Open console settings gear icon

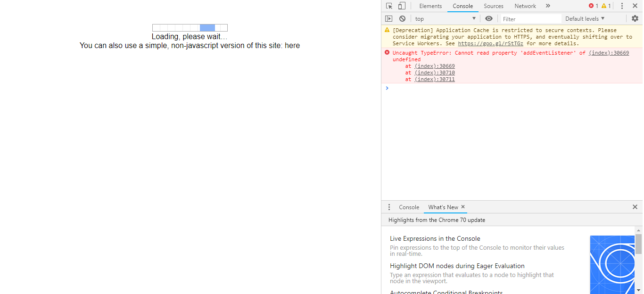pyautogui.click(x=635, y=19)
